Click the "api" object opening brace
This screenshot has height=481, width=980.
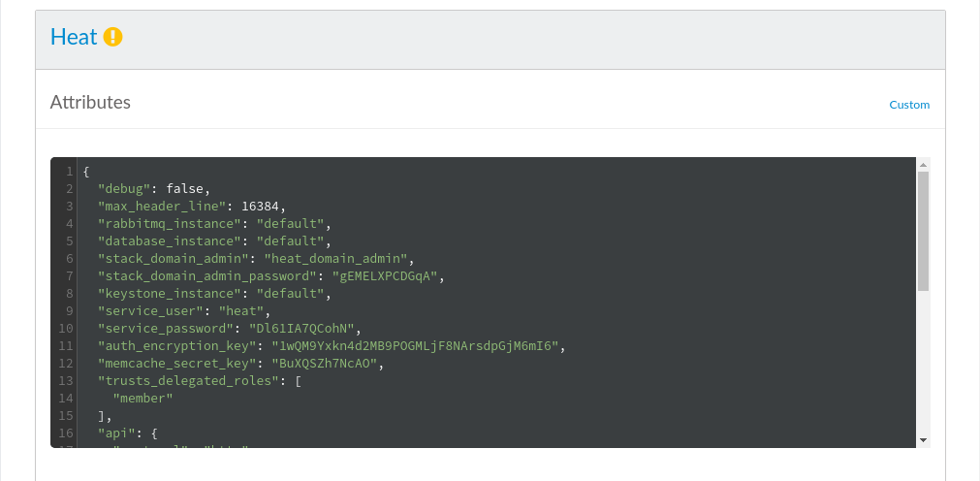[154, 433]
